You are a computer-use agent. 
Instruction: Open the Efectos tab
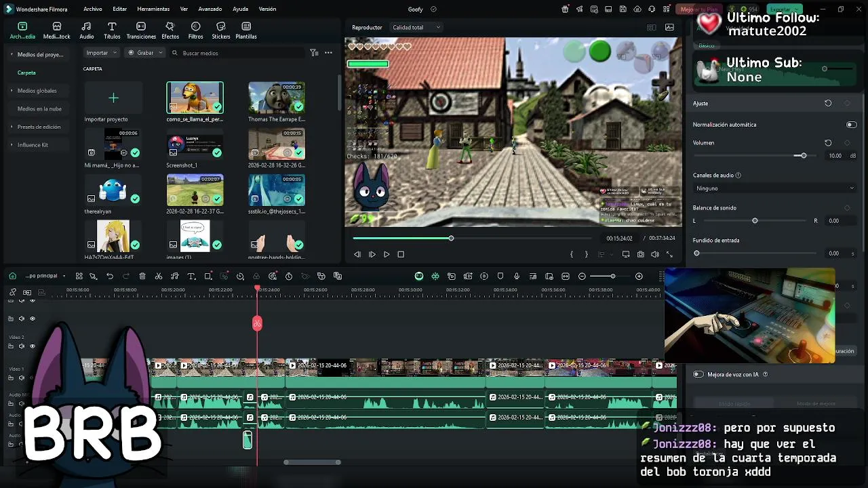(x=170, y=30)
